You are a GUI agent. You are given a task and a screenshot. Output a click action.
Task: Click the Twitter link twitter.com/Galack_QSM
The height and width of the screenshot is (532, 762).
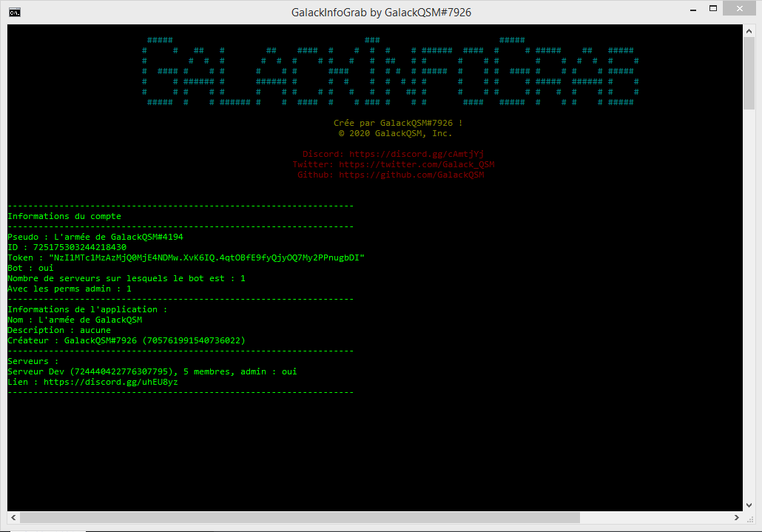tap(417, 164)
